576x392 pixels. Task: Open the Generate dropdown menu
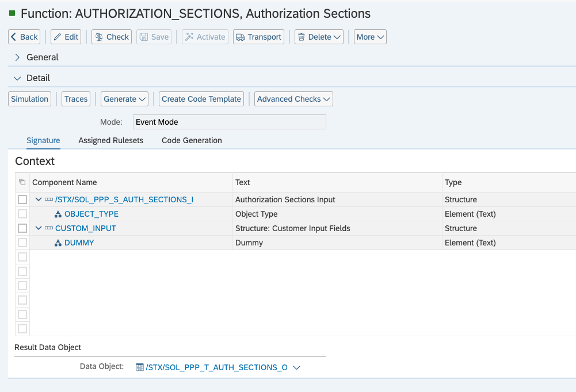coord(124,99)
